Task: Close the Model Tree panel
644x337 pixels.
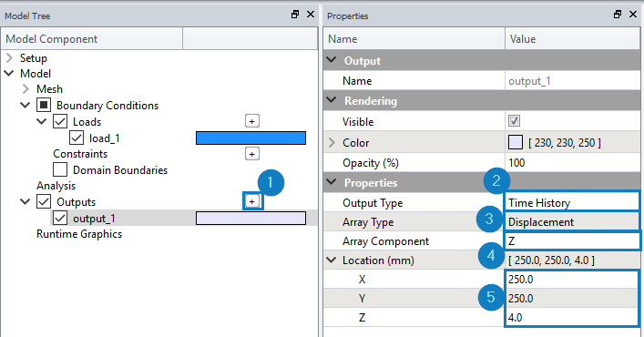Action: pos(311,15)
